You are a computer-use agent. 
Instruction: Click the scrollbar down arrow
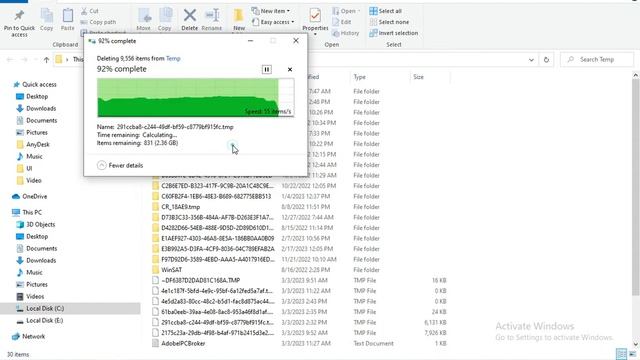pos(636,344)
